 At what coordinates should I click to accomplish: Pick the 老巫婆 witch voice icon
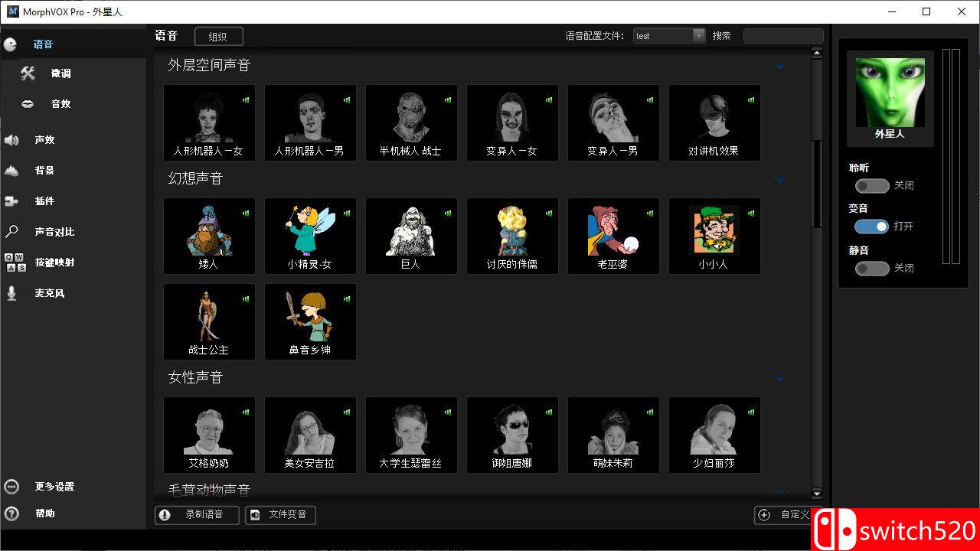point(613,235)
